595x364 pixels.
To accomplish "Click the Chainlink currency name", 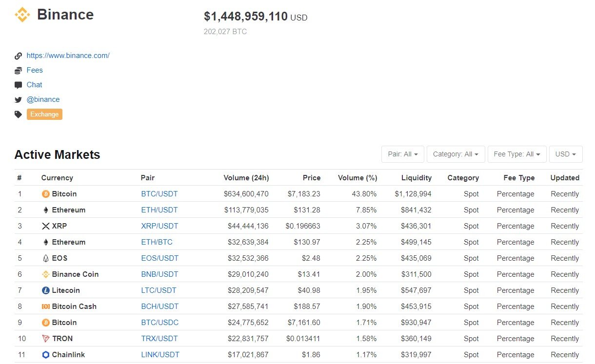I will (x=69, y=355).
